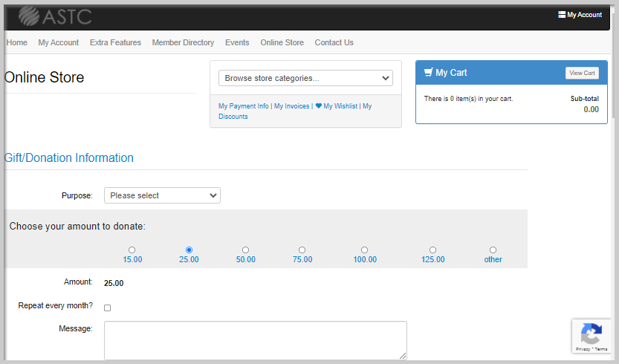
Task: Click the Contact Us navigation item
Action: click(334, 42)
